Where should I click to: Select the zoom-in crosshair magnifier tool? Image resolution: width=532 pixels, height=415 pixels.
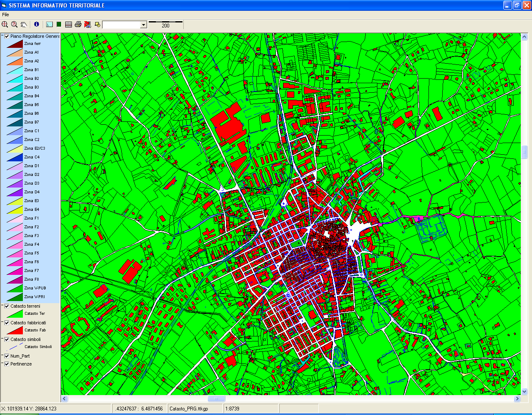[x=5, y=25]
